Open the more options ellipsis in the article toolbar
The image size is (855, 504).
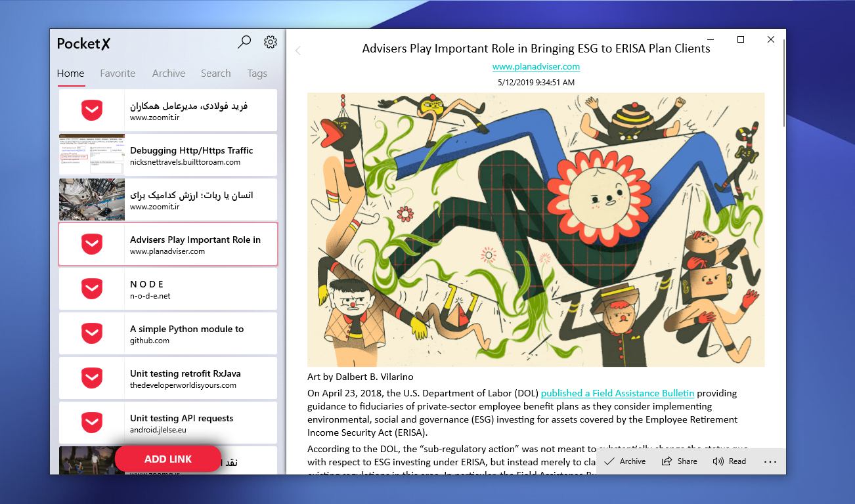[770, 461]
